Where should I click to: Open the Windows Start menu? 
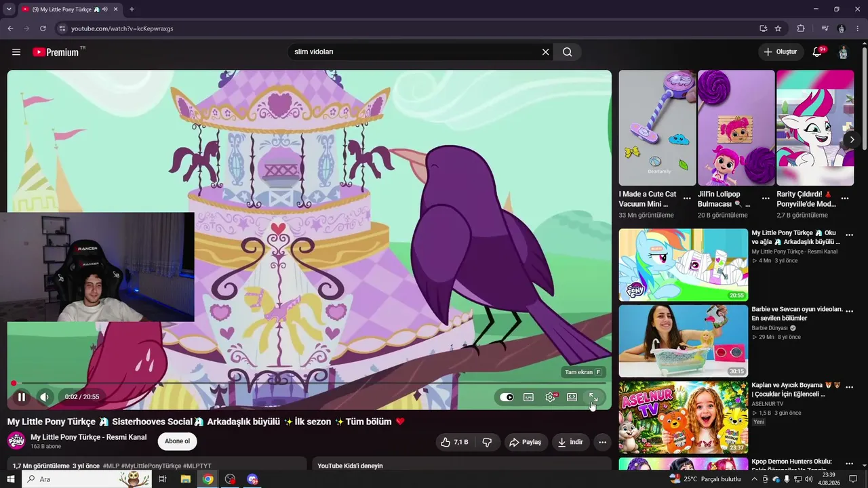click(x=10, y=479)
